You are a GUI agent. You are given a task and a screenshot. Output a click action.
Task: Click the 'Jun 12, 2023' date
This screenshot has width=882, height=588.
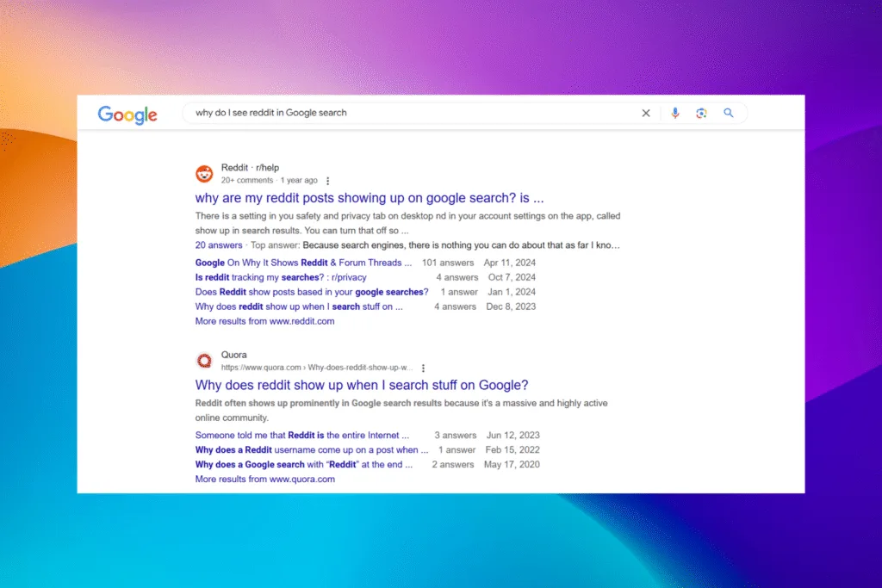(x=513, y=435)
